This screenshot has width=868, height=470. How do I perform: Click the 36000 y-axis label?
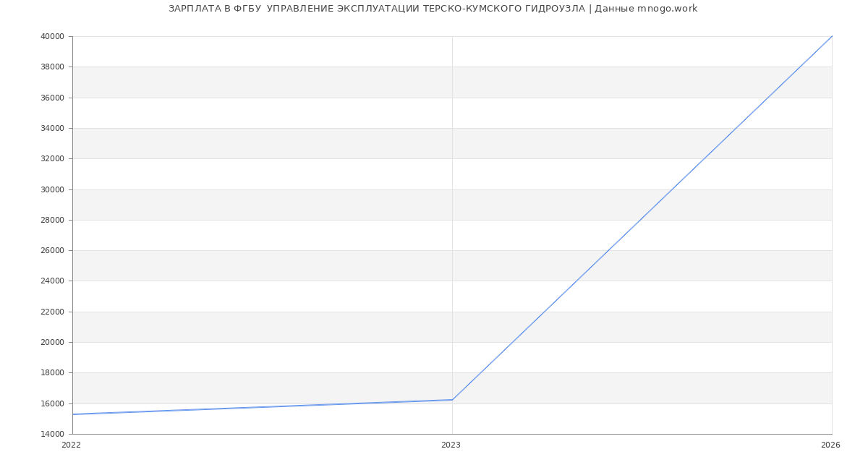click(53, 98)
